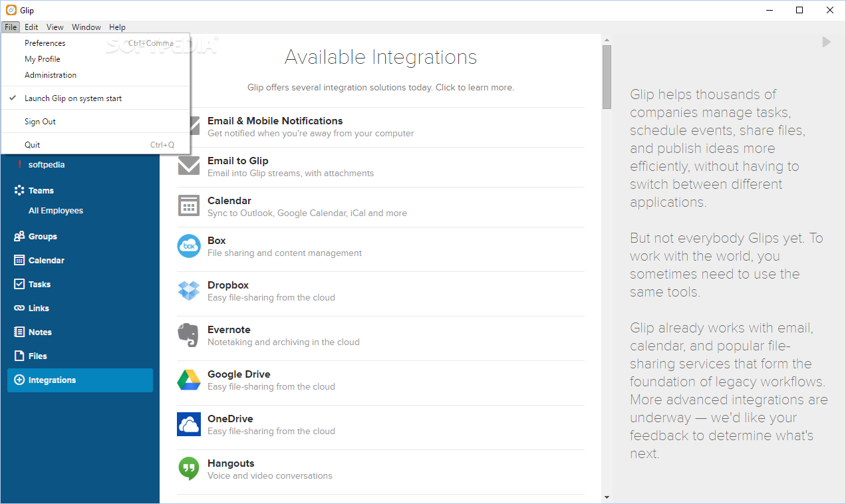The width and height of the screenshot is (846, 504).
Task: Click 'File sharing and content management' text
Action: pos(285,253)
